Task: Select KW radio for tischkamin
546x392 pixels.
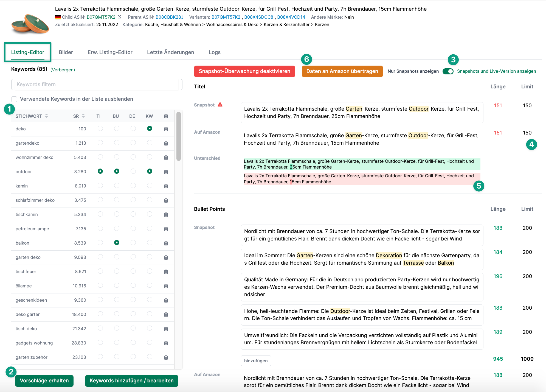Action: tap(150, 214)
